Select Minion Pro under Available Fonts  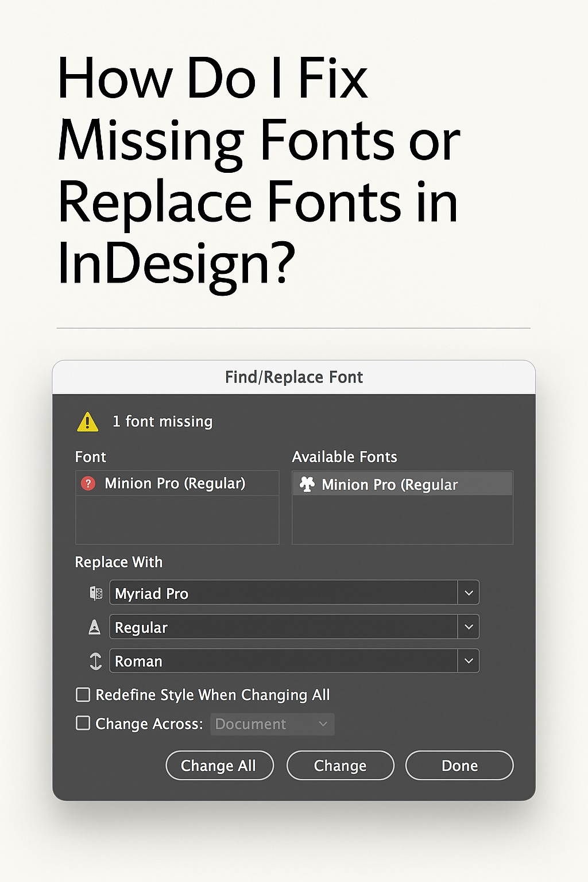pos(390,484)
